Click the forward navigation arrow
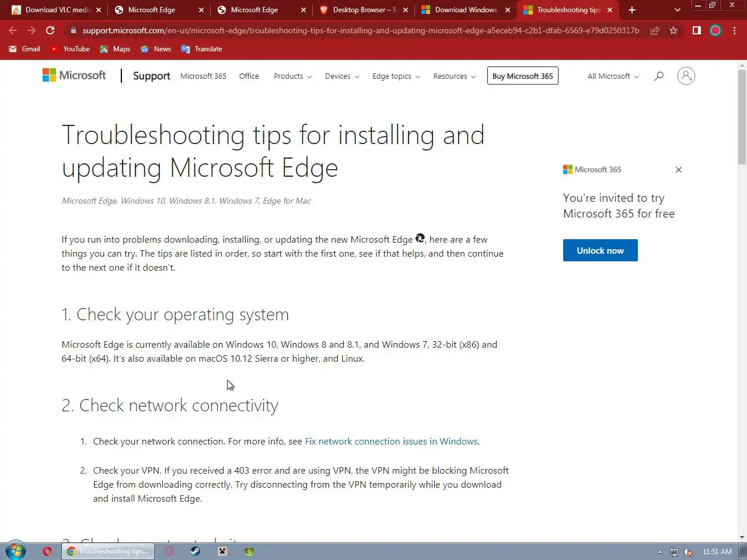747x560 pixels. (32, 30)
